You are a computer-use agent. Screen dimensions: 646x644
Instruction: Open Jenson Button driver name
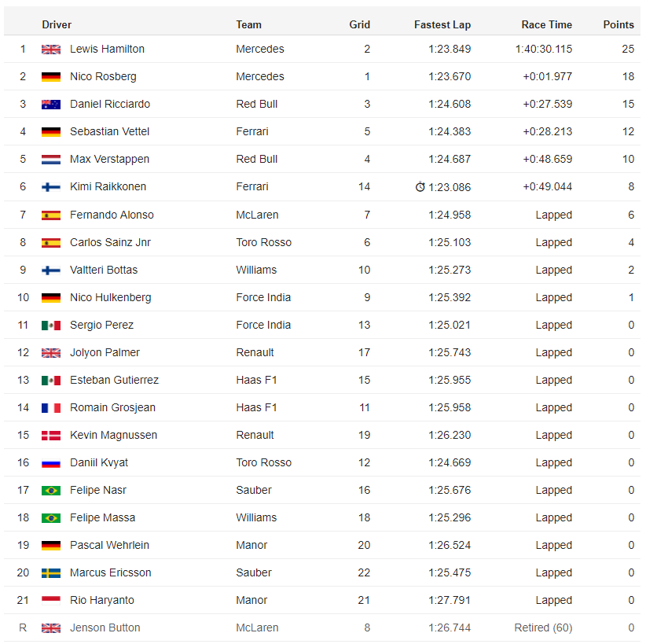pyautogui.click(x=105, y=628)
